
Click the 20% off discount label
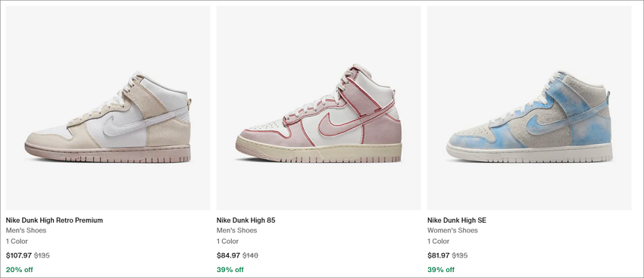tap(19, 270)
